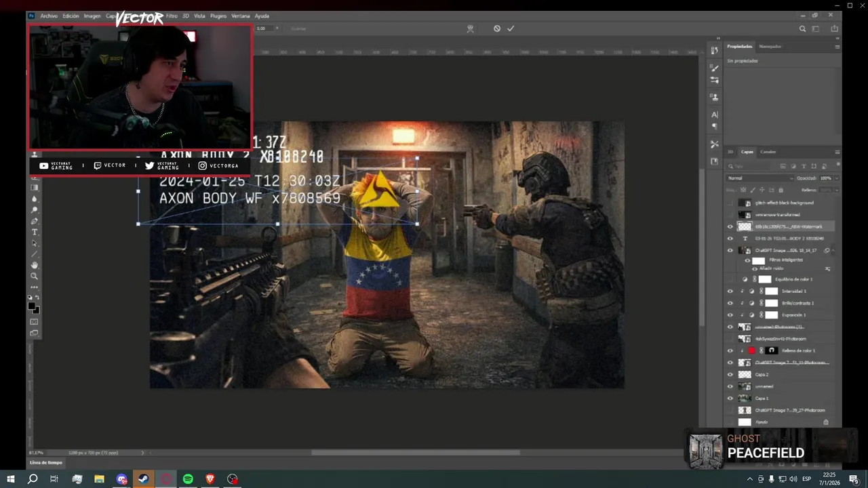Toggle visibility of Filtros inteligentes
The width and height of the screenshot is (868, 488).
click(747, 260)
